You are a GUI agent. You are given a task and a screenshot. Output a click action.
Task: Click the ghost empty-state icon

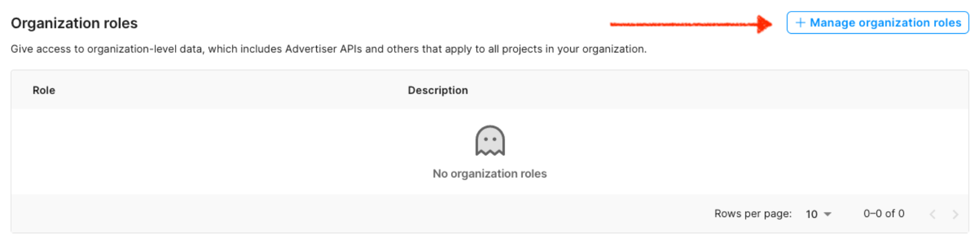490,141
